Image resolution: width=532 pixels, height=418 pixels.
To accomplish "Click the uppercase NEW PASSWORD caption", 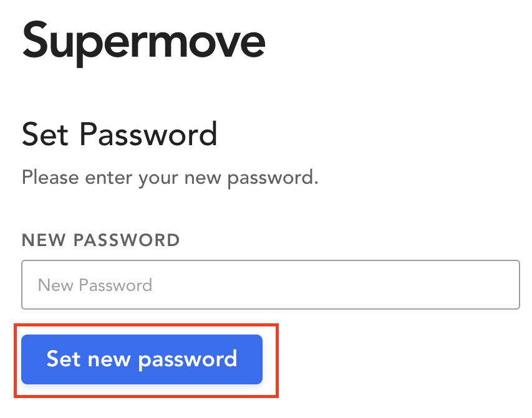I will click(x=100, y=240).
